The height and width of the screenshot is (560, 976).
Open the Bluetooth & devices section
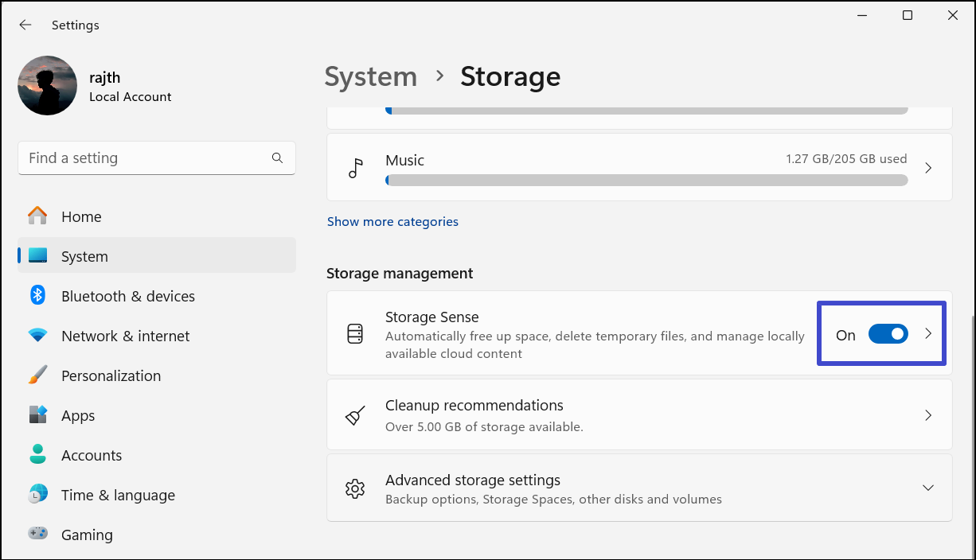point(127,296)
